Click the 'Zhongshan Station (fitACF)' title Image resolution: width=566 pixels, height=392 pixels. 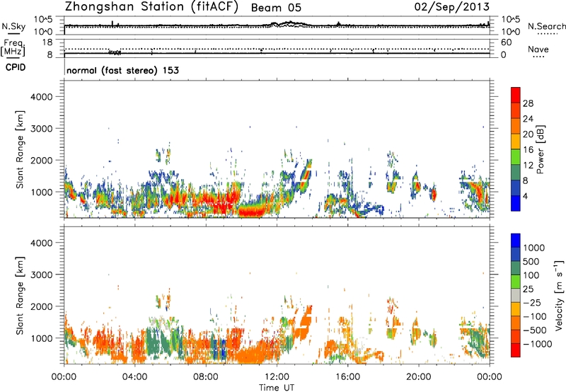[x=151, y=7]
